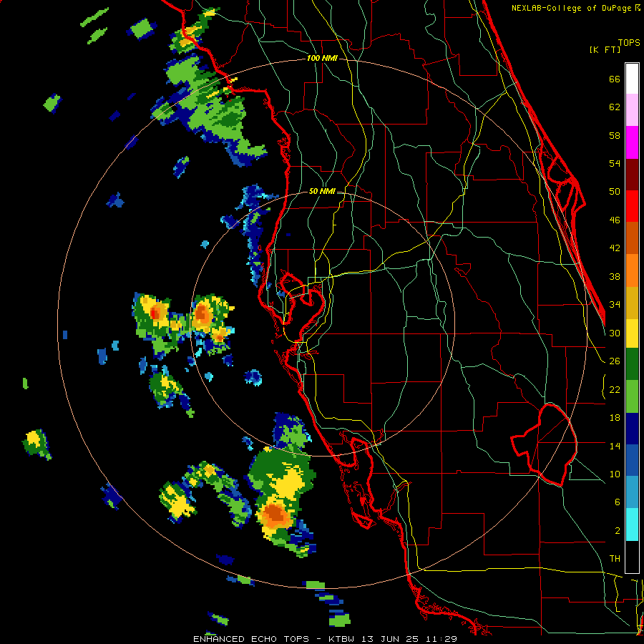Click the 38 value on the legend scale
The height and width of the screenshot is (644, 644).
615,277
